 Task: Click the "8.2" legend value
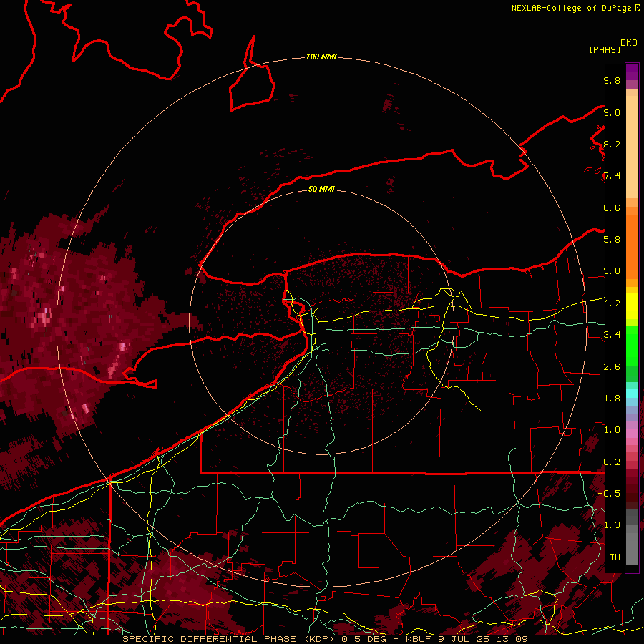click(612, 144)
